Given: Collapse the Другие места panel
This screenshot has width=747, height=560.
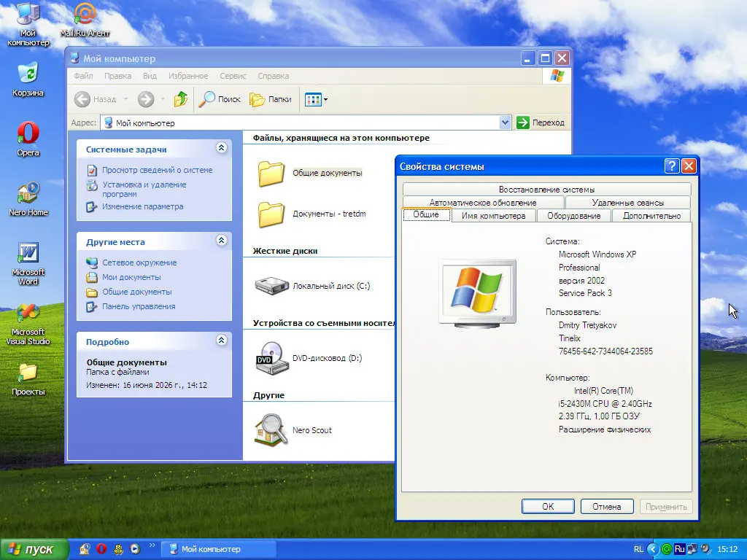Looking at the screenshot, I should pyautogui.click(x=221, y=241).
